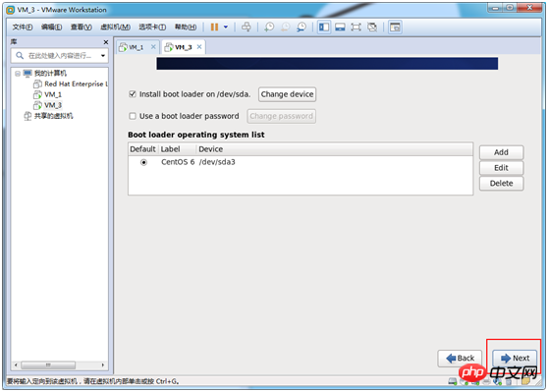Enable Use a boot loader password
This screenshot has width=548, height=392.
click(x=133, y=116)
